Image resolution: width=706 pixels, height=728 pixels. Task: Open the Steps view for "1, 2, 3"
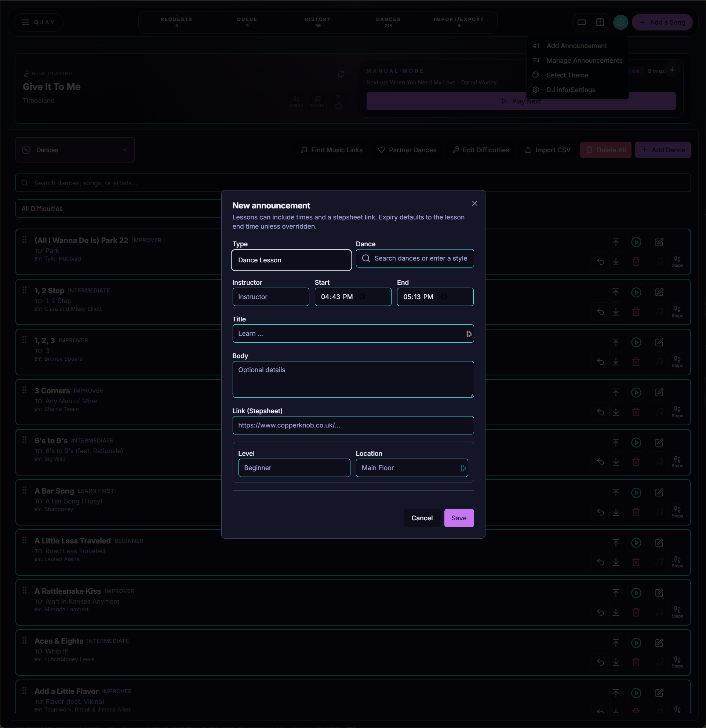(677, 361)
